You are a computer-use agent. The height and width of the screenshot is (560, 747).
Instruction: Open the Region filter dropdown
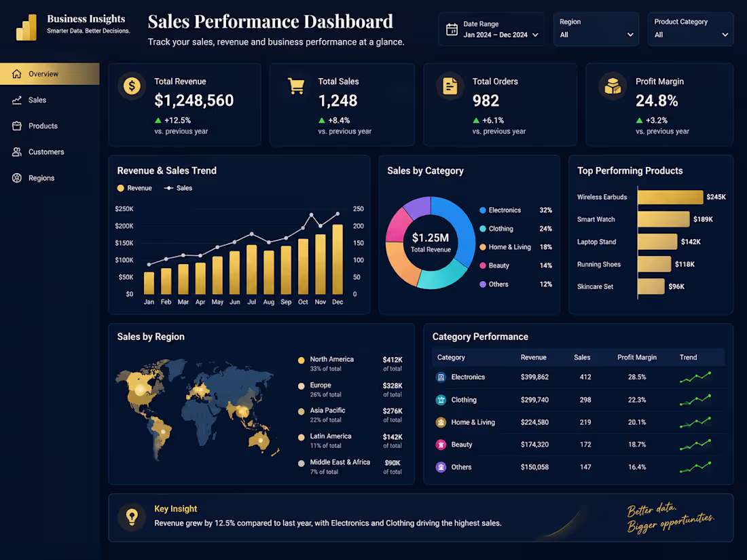click(596, 29)
